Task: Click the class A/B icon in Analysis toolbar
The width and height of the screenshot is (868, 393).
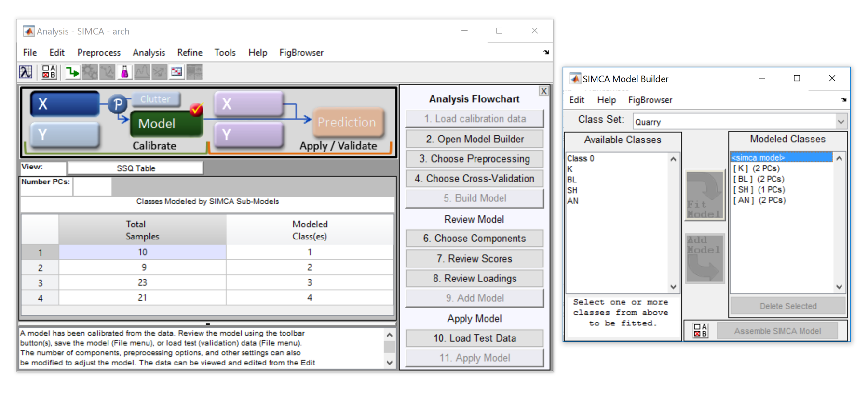Action: (x=49, y=72)
